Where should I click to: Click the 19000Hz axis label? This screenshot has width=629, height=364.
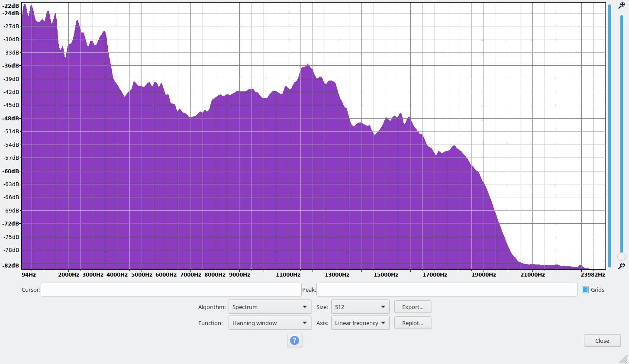click(484, 274)
